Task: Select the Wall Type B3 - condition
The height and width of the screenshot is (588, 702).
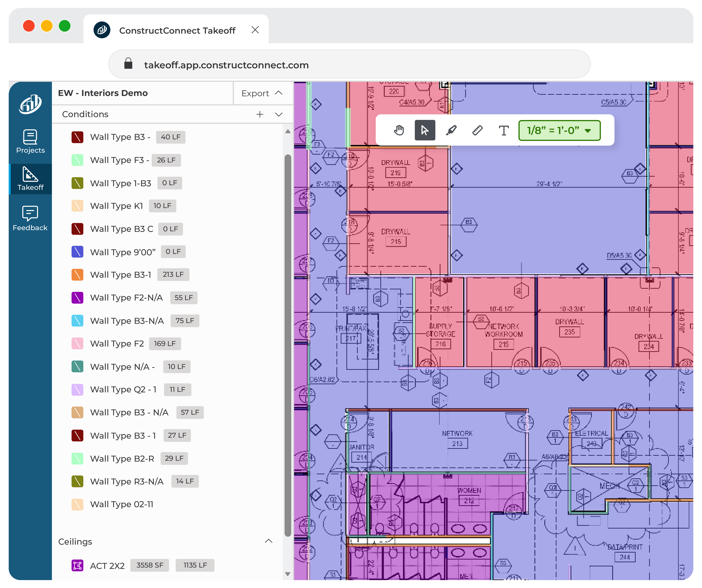Action: (120, 137)
